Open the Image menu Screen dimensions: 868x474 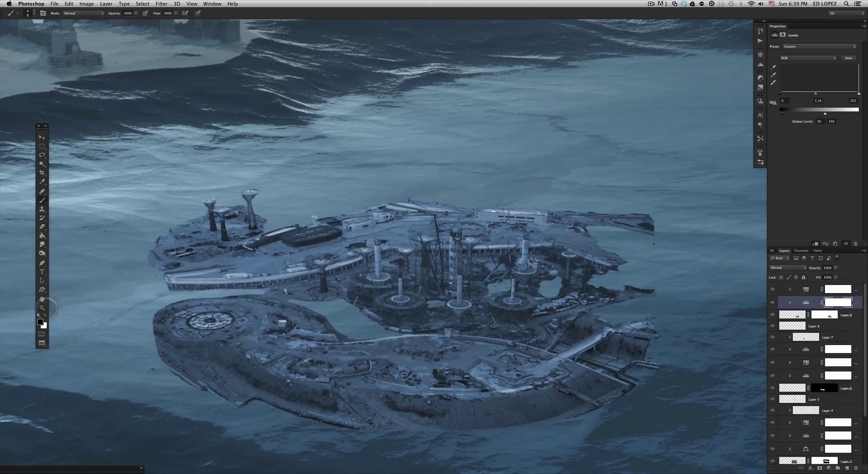tap(86, 4)
